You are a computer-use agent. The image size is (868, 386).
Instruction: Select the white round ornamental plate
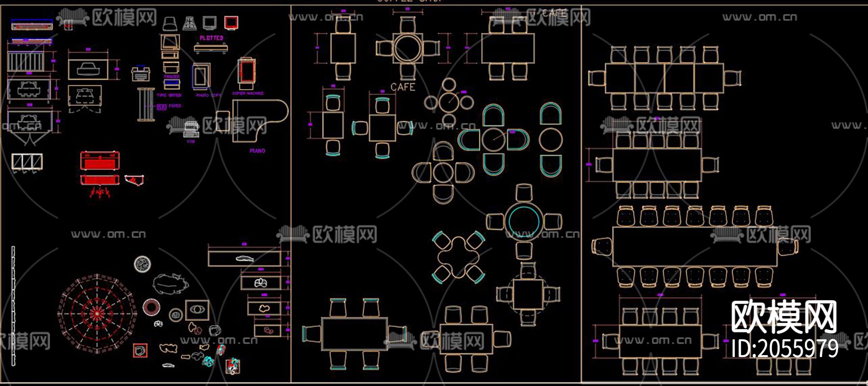tap(142, 264)
